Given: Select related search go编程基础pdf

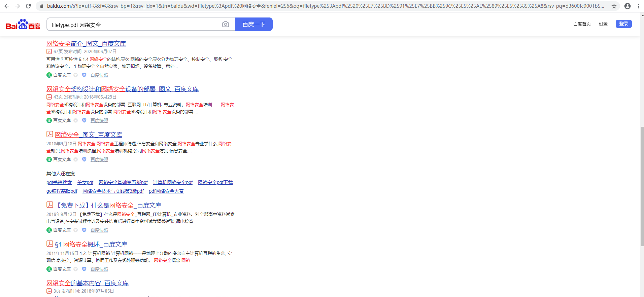Looking at the screenshot, I should (x=62, y=191).
